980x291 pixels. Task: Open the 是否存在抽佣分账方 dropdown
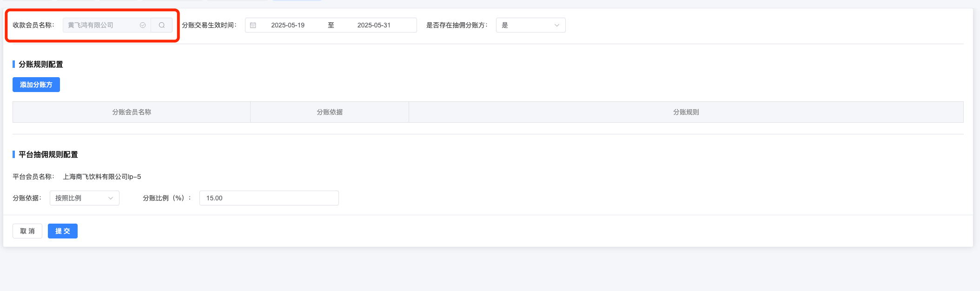click(x=530, y=25)
